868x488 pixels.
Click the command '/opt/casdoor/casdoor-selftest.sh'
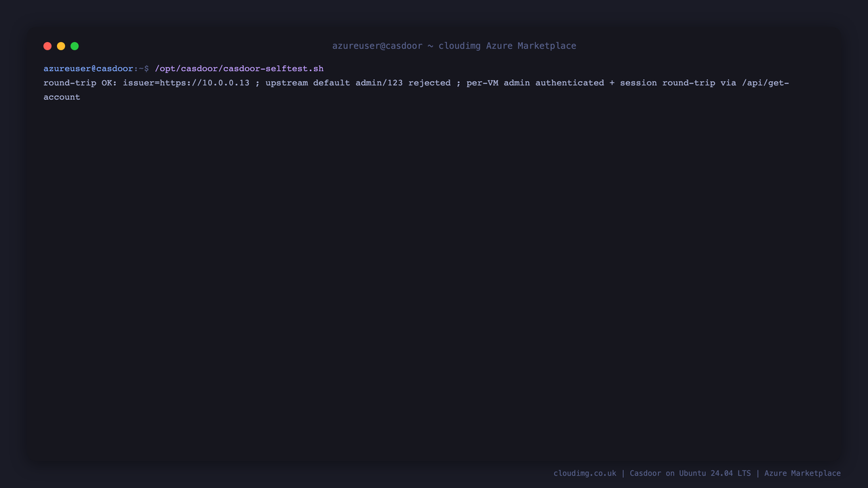tap(239, 68)
